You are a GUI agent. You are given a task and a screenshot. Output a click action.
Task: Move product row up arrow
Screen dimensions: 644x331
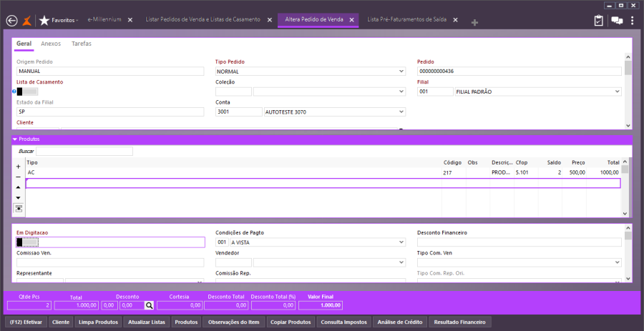(x=18, y=187)
